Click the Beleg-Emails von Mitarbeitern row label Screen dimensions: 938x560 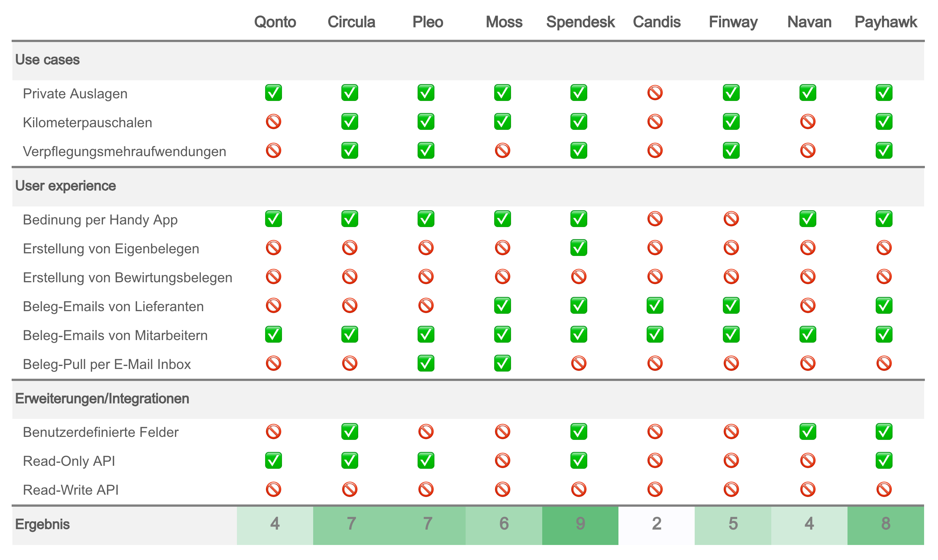coord(115,336)
